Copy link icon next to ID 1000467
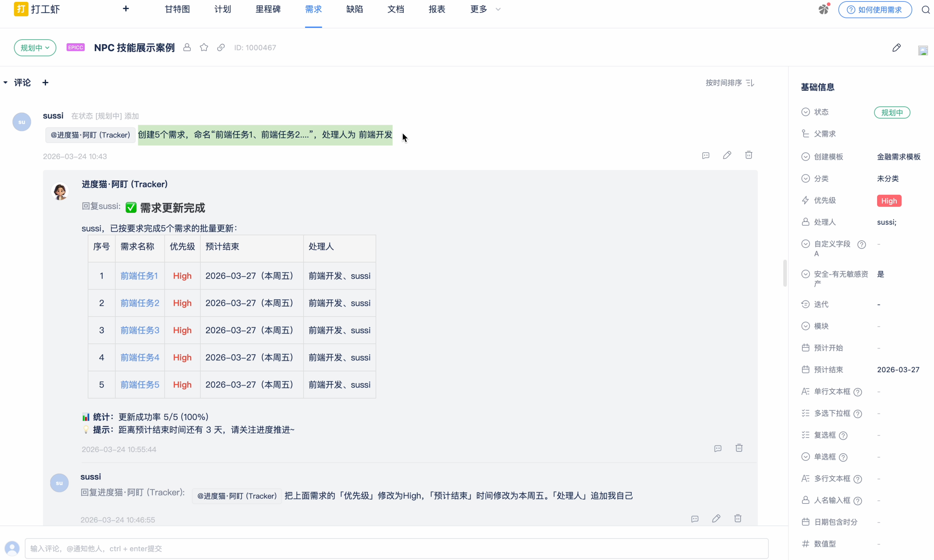The height and width of the screenshot is (560, 934). coord(221,47)
